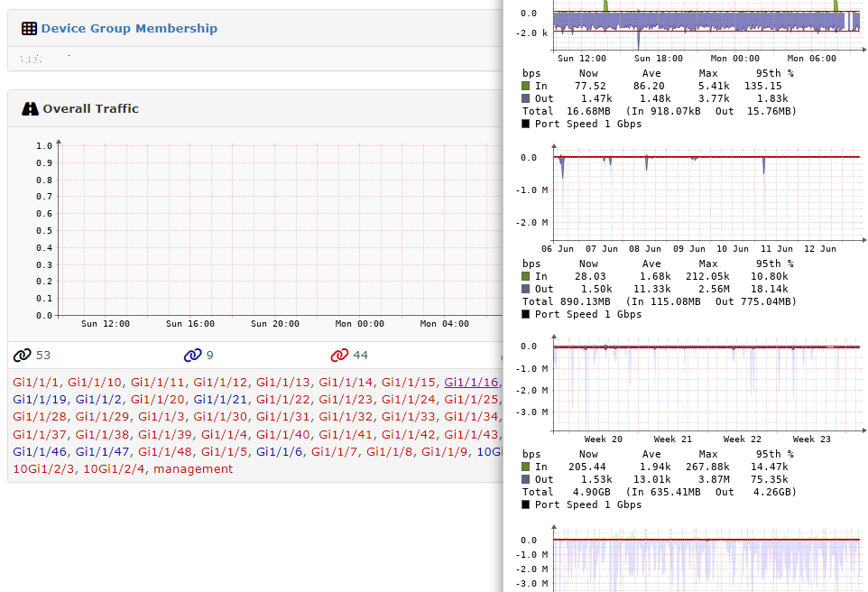This screenshot has height=592, width=868.
Task: Go to port Gi1/1/33
Action: pos(408,416)
